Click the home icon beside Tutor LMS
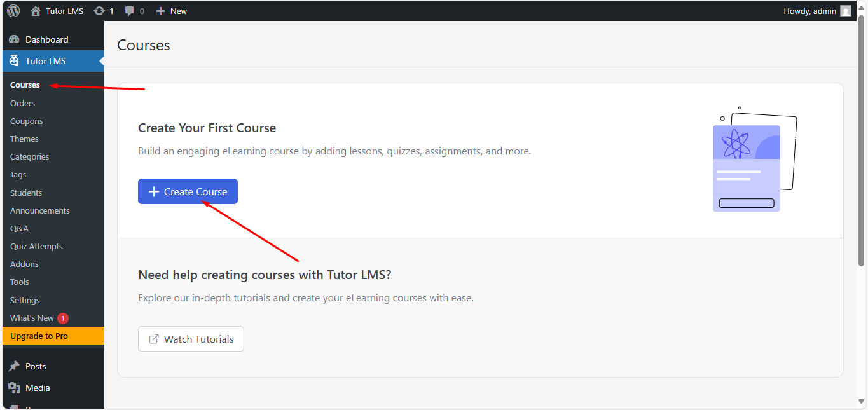868x410 pixels. (36, 11)
